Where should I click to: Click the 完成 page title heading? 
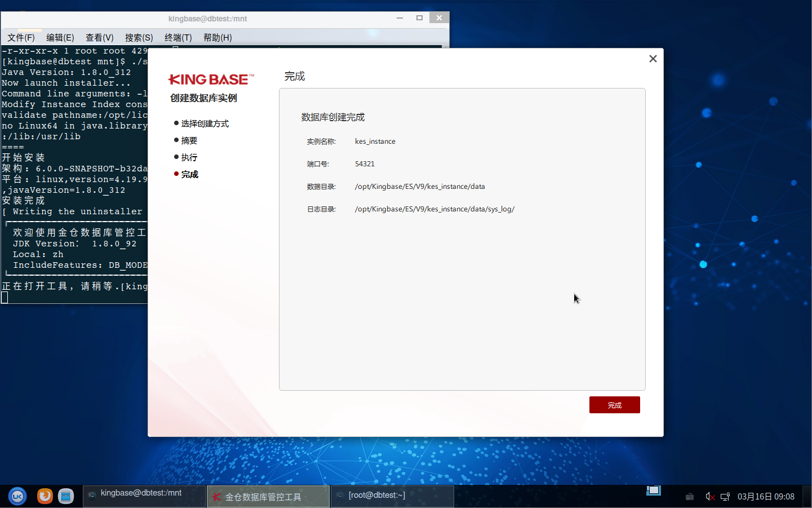tap(295, 76)
